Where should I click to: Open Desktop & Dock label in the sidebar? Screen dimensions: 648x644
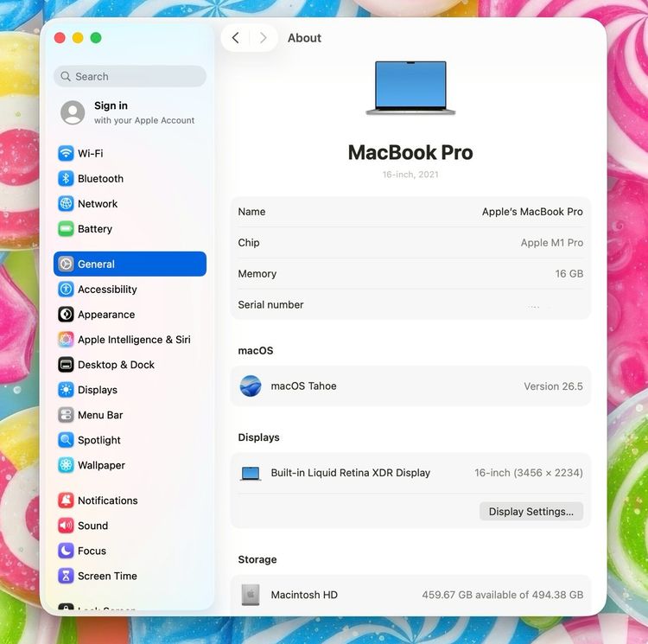coord(116,365)
